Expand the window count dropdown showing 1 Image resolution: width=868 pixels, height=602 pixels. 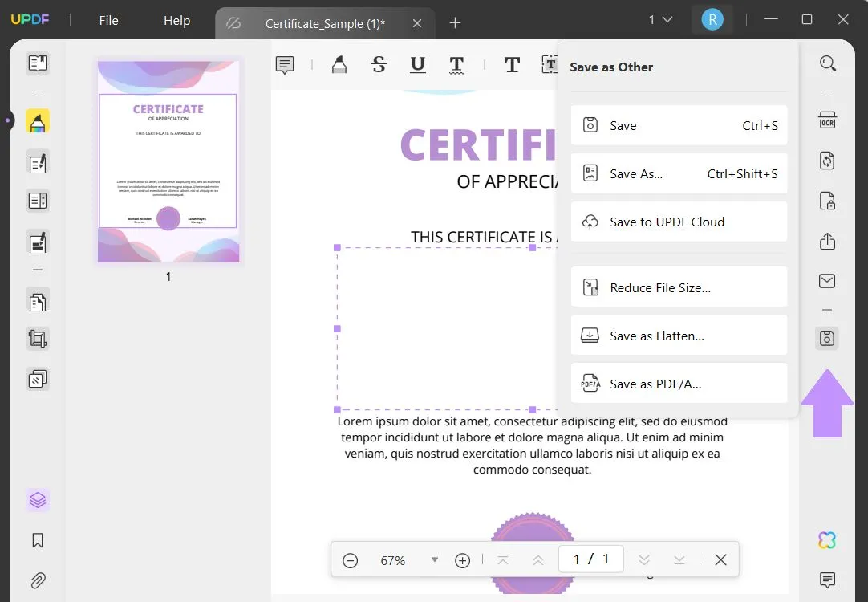tap(660, 20)
